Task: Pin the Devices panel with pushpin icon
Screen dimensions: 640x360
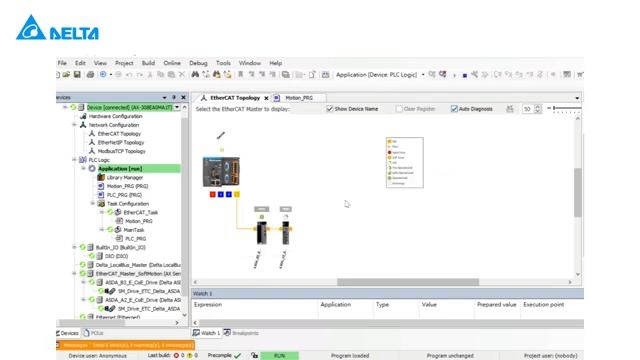Action: (x=174, y=98)
